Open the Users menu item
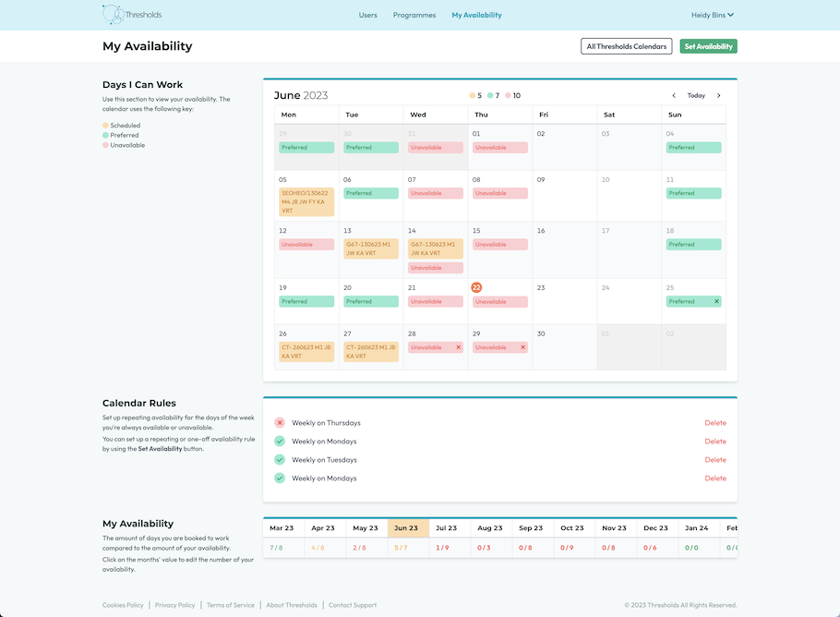Screen dimensions: 840x617 click(367, 15)
